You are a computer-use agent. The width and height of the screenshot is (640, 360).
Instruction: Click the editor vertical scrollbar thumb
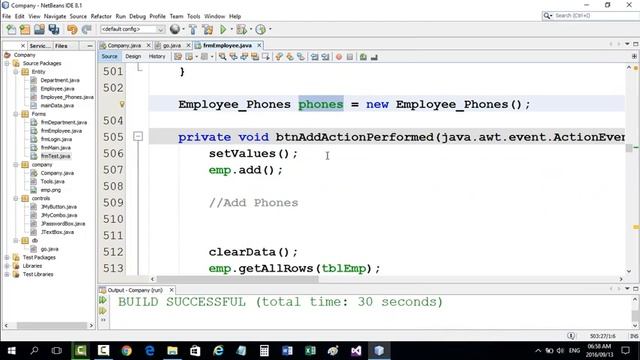pos(629,148)
